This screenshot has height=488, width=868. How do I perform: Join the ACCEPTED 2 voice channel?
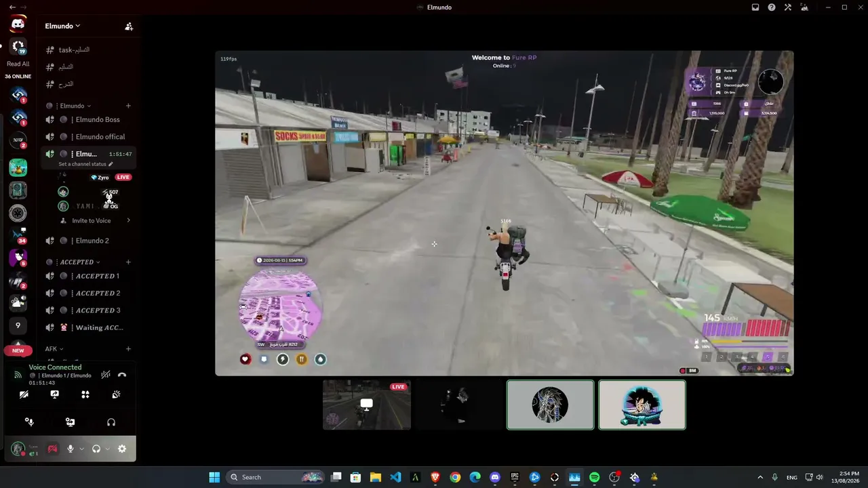coord(88,293)
